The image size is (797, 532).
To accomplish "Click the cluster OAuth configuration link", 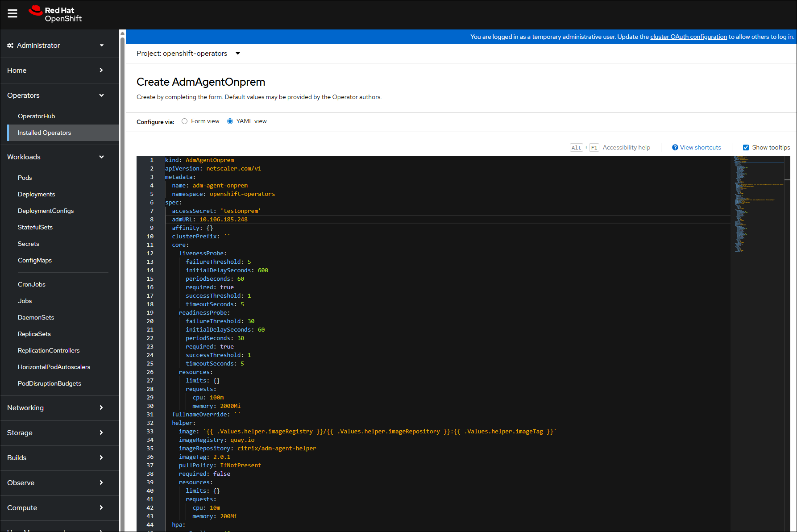I will point(688,37).
